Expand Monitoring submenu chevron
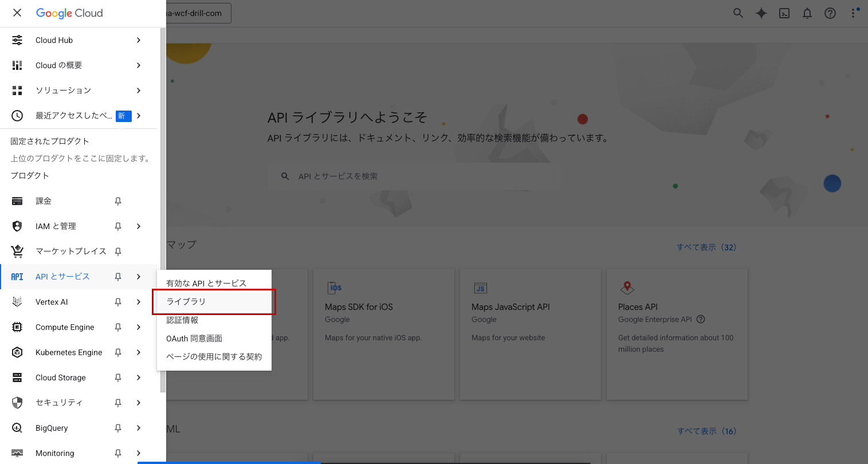The height and width of the screenshot is (464, 868). [x=139, y=453]
